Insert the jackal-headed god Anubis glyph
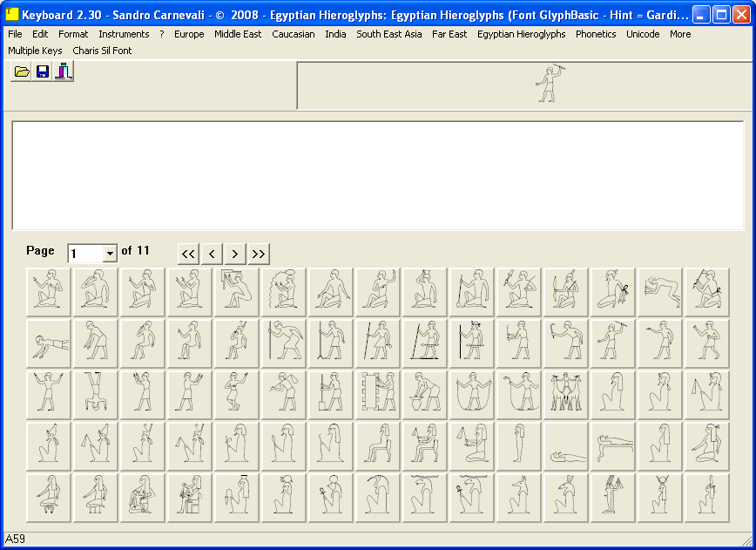Image resolution: width=756 pixels, height=550 pixels. click(519, 498)
